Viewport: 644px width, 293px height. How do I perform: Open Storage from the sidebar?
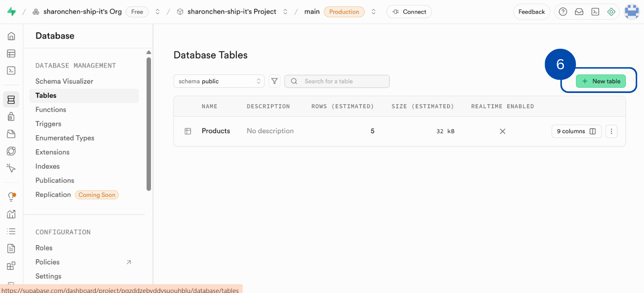pyautogui.click(x=11, y=134)
